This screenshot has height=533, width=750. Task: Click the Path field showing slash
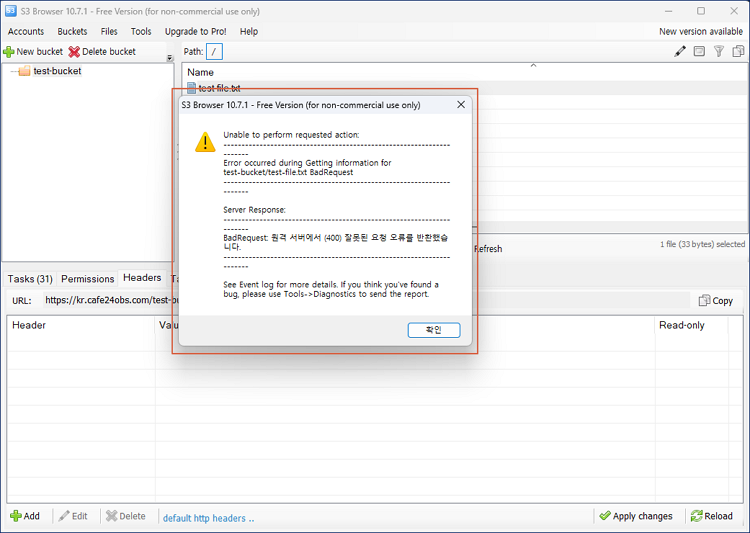pyautogui.click(x=214, y=52)
